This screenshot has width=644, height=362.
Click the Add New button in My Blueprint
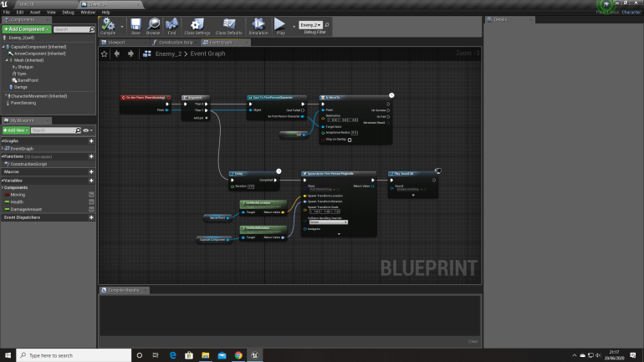(x=16, y=130)
